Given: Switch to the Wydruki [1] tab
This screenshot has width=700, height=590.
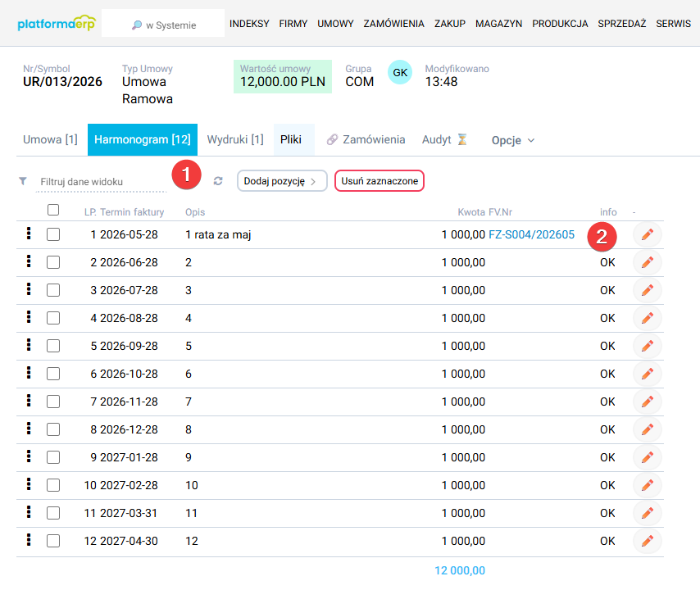Looking at the screenshot, I should [235, 139].
